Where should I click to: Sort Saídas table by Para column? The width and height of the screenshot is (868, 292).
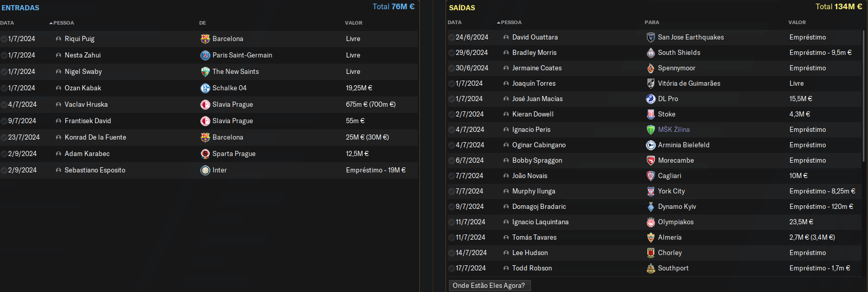pyautogui.click(x=652, y=23)
